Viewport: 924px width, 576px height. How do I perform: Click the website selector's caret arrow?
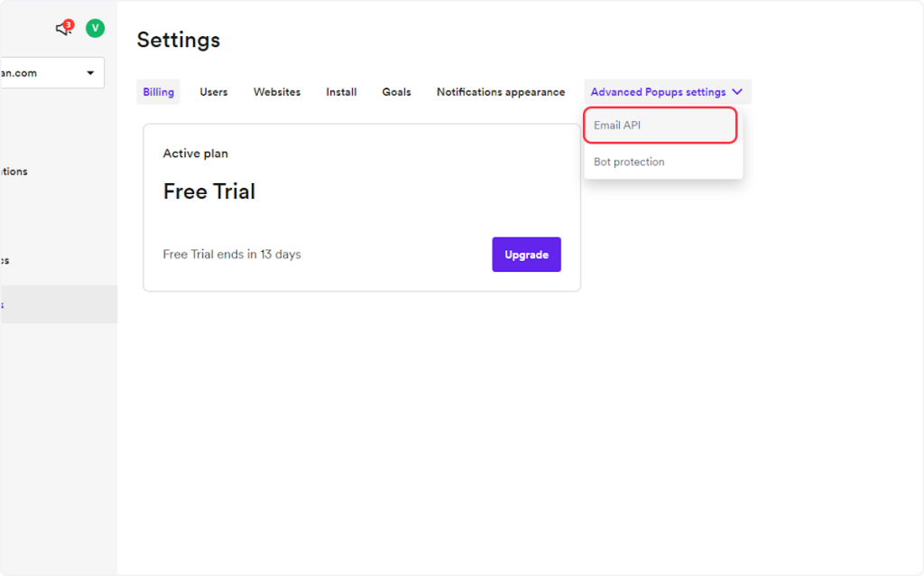tap(90, 73)
